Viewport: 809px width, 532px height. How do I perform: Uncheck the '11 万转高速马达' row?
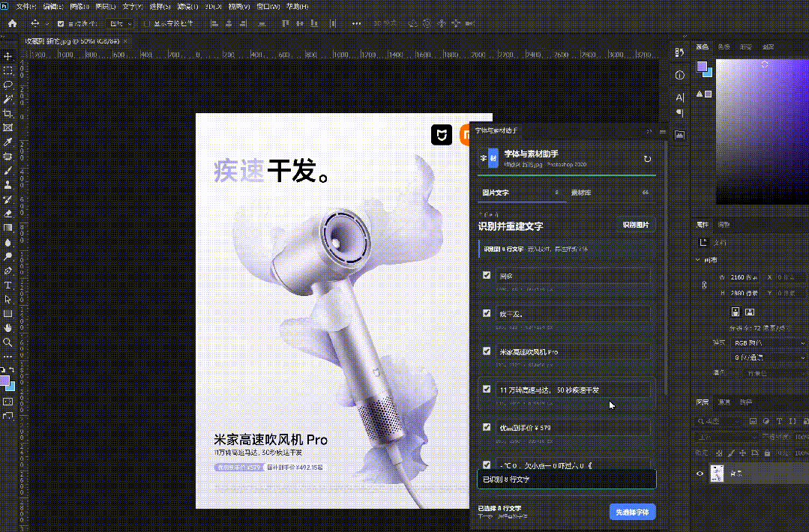(x=487, y=389)
